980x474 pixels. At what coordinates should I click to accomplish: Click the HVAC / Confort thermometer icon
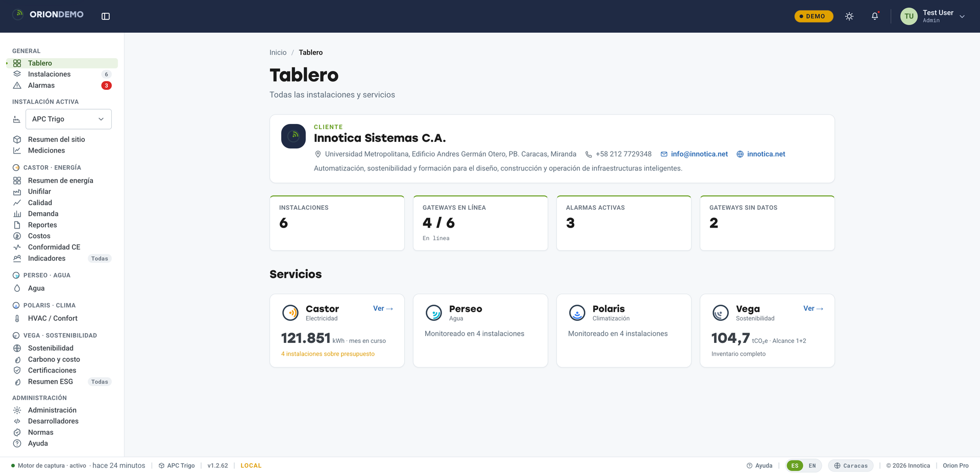pos(17,318)
